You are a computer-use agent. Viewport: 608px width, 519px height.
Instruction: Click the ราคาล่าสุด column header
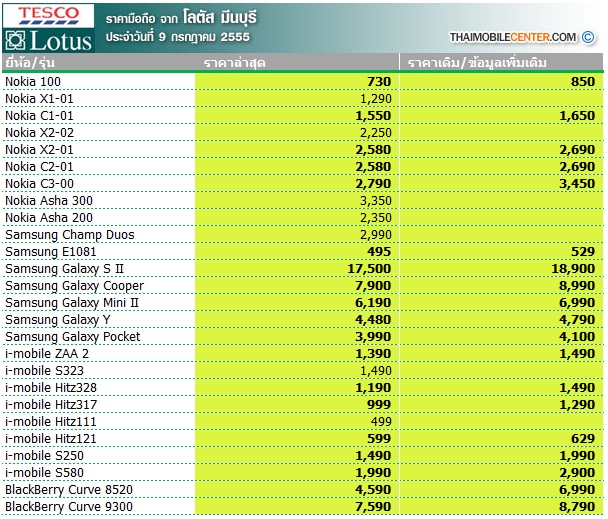coord(235,63)
